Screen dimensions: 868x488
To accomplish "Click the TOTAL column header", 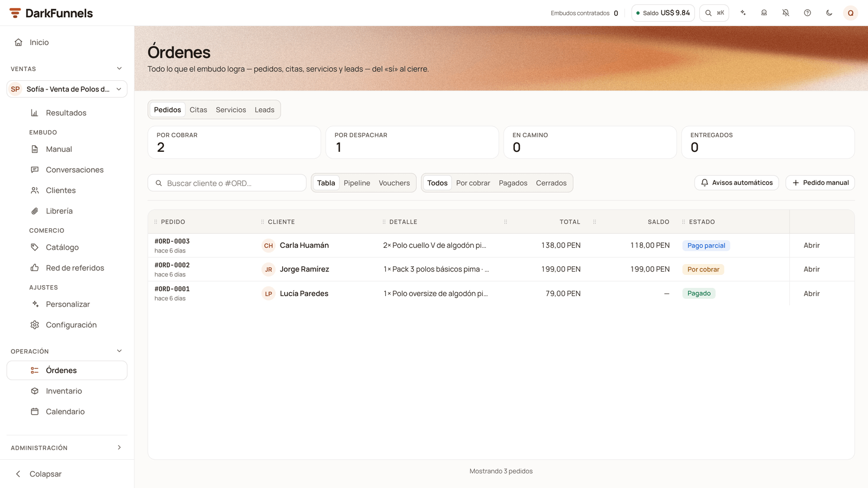I will coord(570,222).
